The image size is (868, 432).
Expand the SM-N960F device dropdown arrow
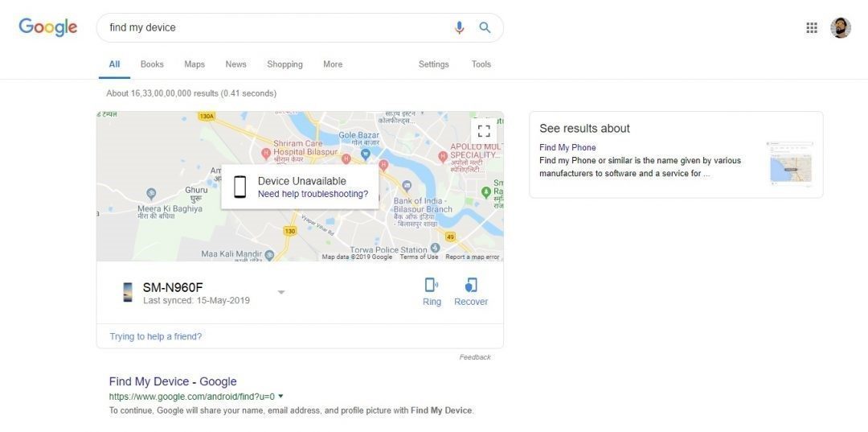click(x=281, y=292)
